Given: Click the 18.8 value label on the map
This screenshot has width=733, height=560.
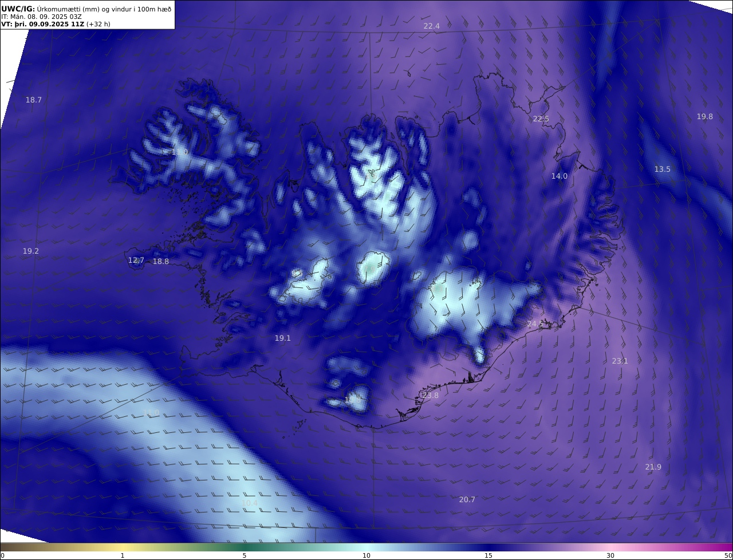Looking at the screenshot, I should (161, 262).
